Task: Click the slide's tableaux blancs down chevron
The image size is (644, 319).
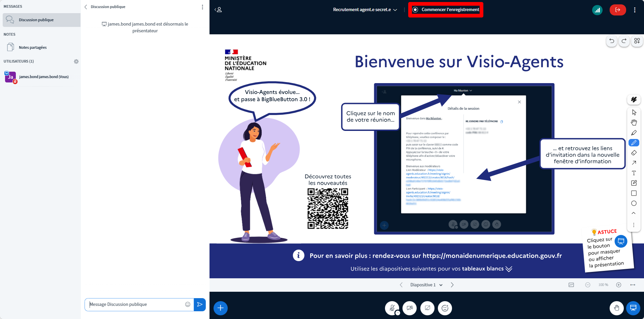Action: (x=509, y=269)
